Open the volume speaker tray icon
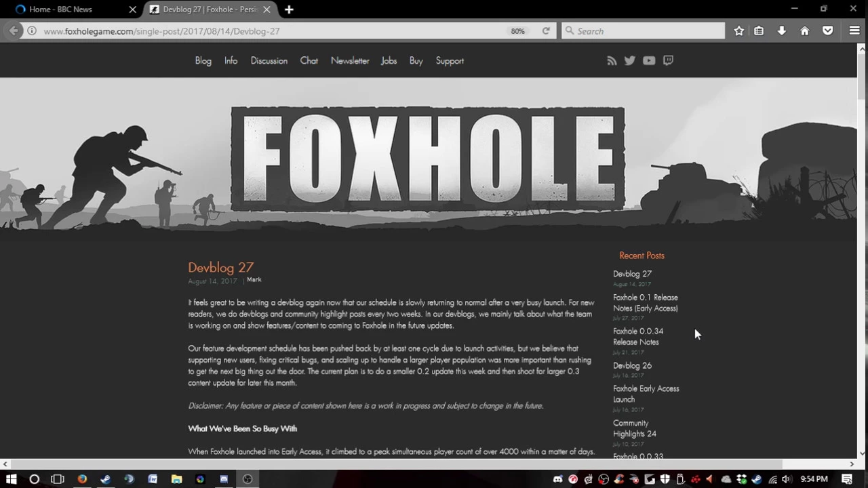 point(786,479)
